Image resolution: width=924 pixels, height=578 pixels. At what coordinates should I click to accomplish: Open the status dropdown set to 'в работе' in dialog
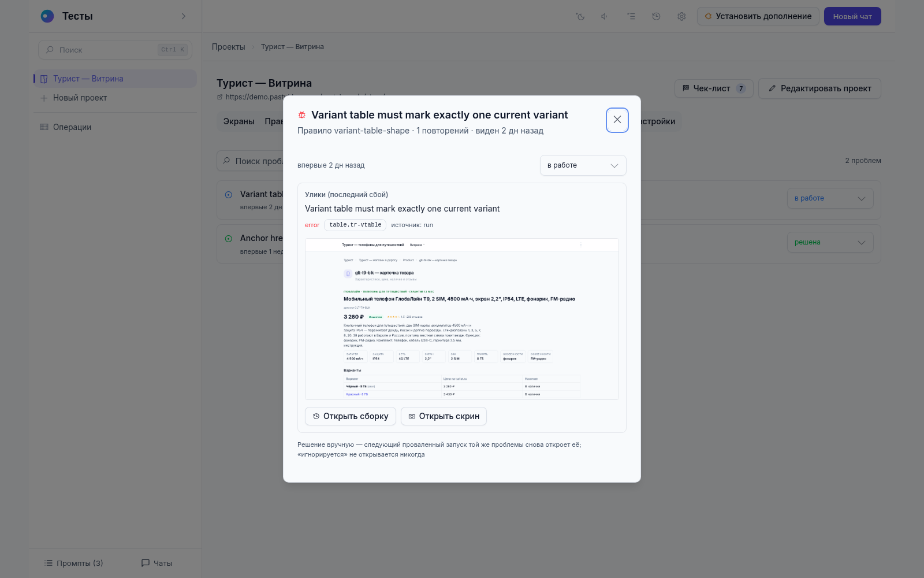point(583,165)
